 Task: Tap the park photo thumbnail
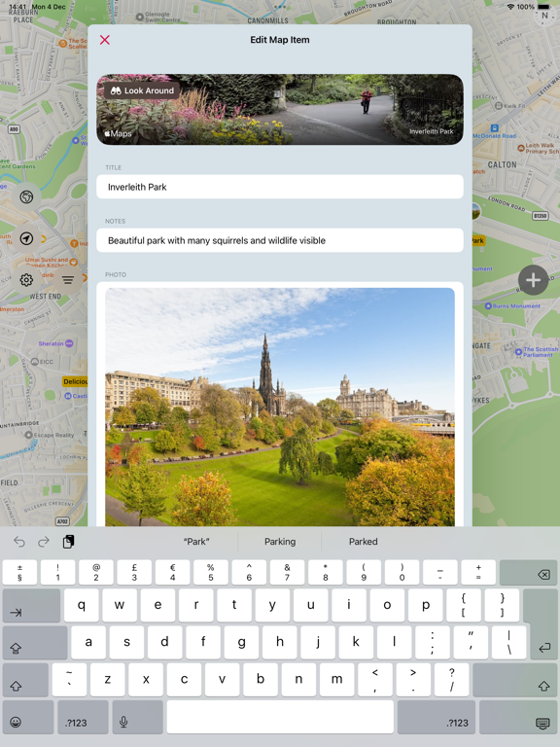[x=280, y=407]
